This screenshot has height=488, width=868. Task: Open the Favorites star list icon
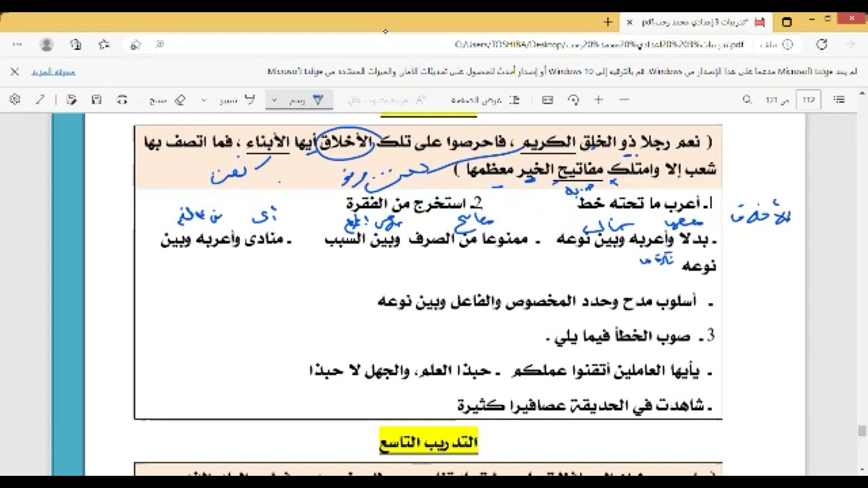click(x=104, y=45)
